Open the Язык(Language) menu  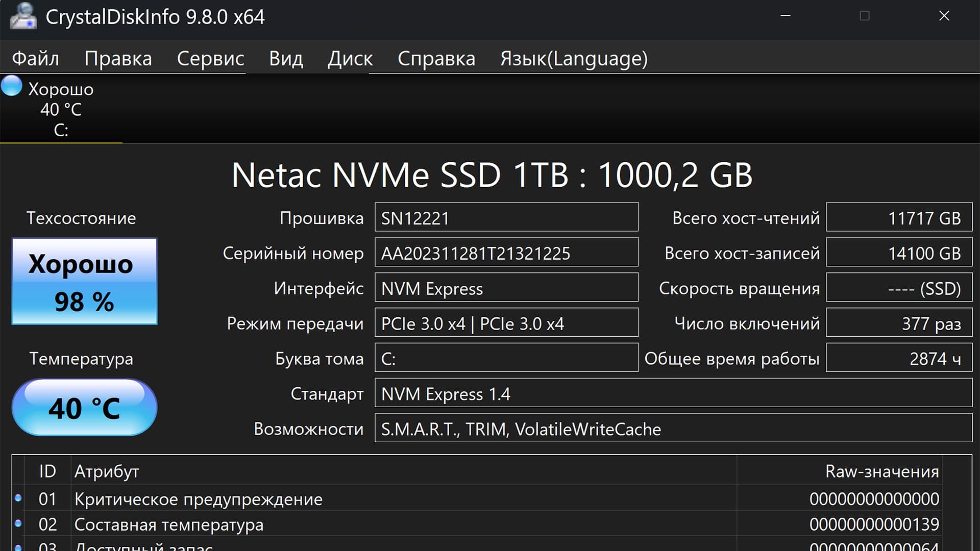point(574,59)
